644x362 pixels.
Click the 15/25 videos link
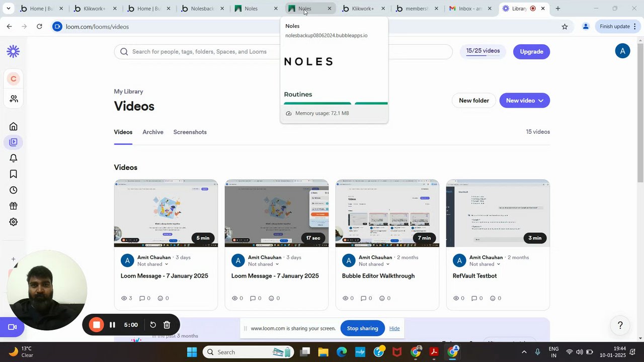point(483,51)
